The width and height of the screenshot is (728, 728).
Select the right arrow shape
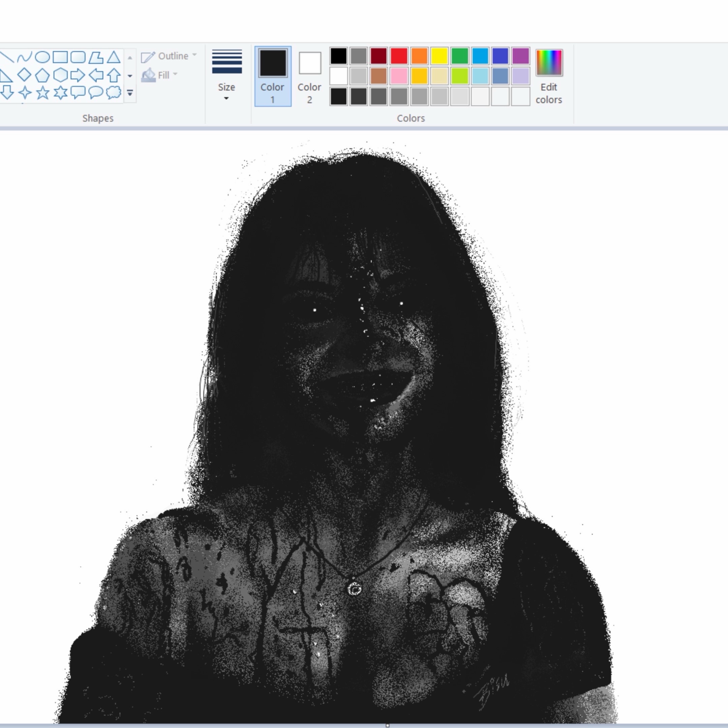[78, 75]
